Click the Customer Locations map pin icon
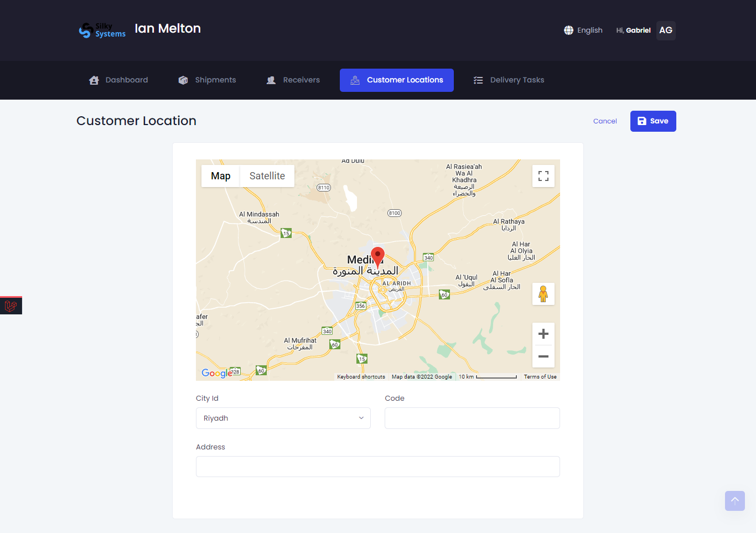This screenshot has width=756, height=533. click(x=354, y=80)
